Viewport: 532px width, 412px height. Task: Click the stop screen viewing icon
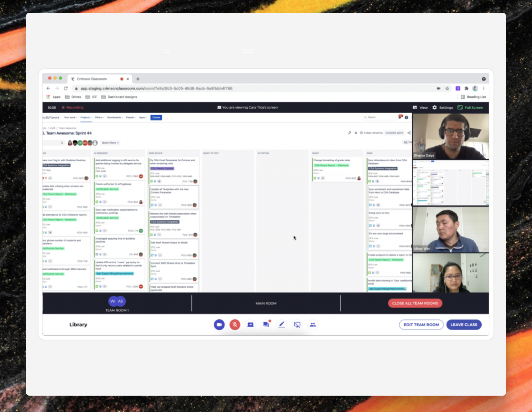pos(297,325)
